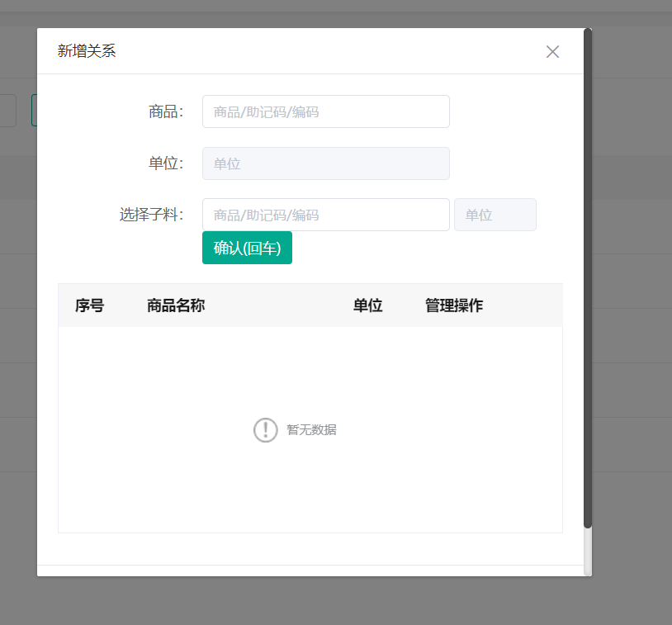Click the exclamation mark no-data icon

click(x=265, y=430)
